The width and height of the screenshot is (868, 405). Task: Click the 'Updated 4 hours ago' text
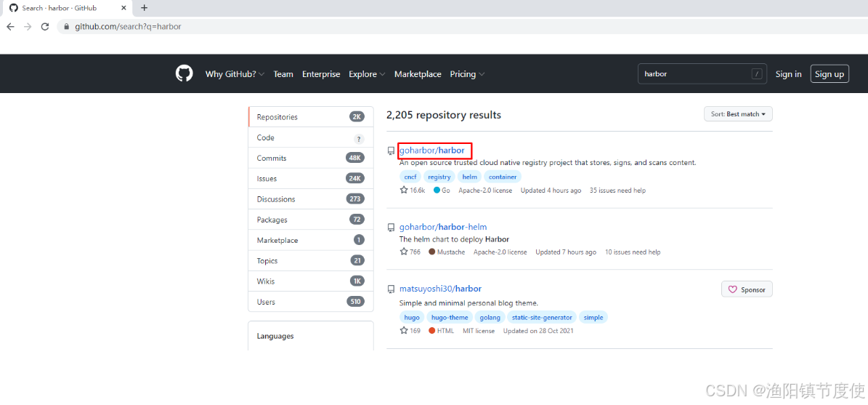click(551, 190)
